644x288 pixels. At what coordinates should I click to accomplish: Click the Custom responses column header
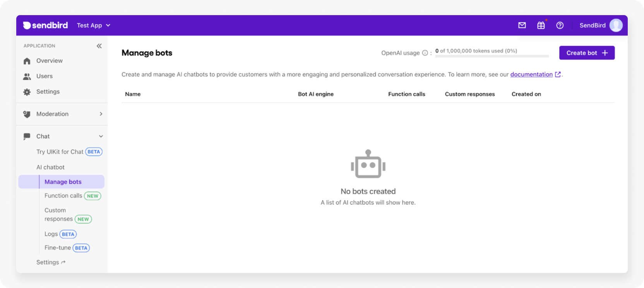pos(470,94)
